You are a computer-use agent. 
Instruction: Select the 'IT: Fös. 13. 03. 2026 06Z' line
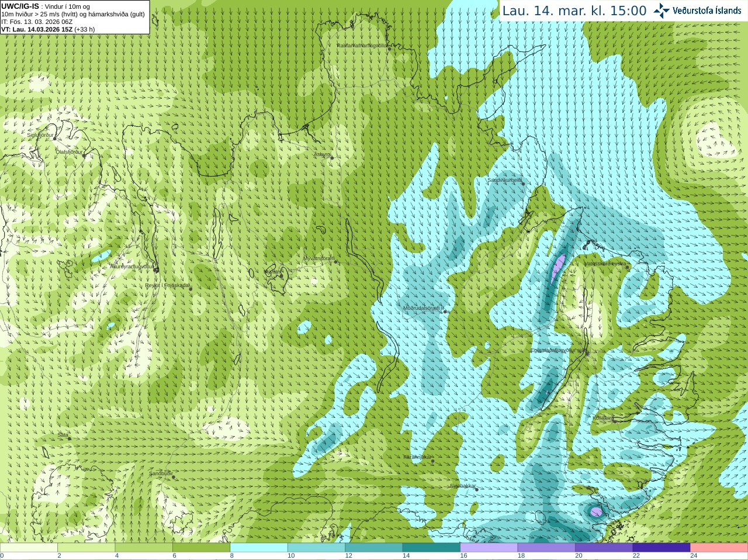pyautogui.click(x=37, y=22)
